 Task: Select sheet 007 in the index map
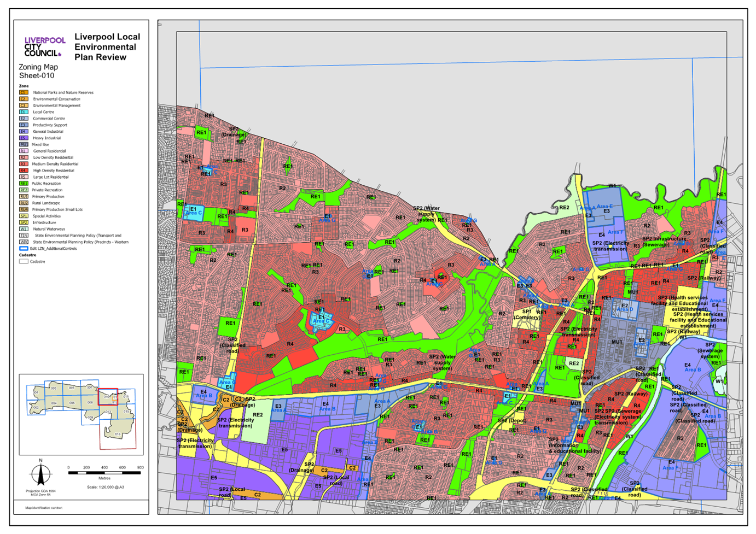pos(90,388)
